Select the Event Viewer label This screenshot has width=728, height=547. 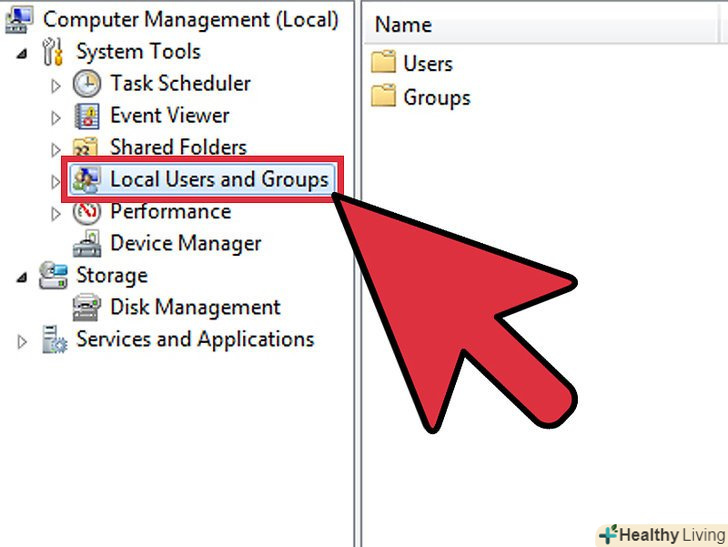[x=169, y=116]
